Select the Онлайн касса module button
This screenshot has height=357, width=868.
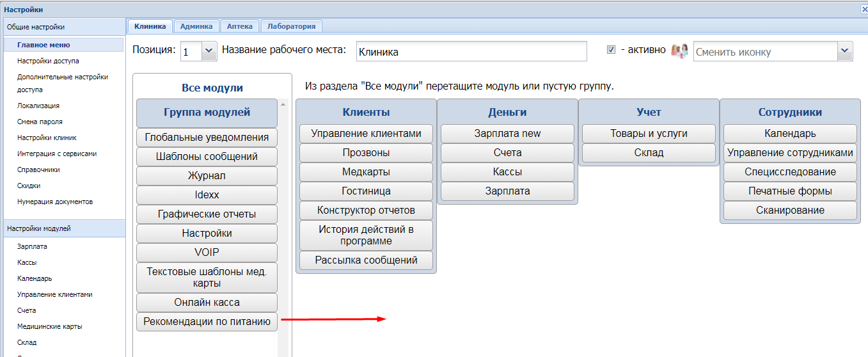click(x=207, y=303)
